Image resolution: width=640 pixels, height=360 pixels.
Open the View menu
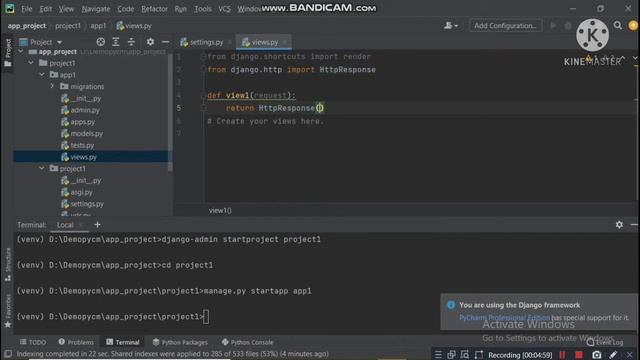(66, 9)
